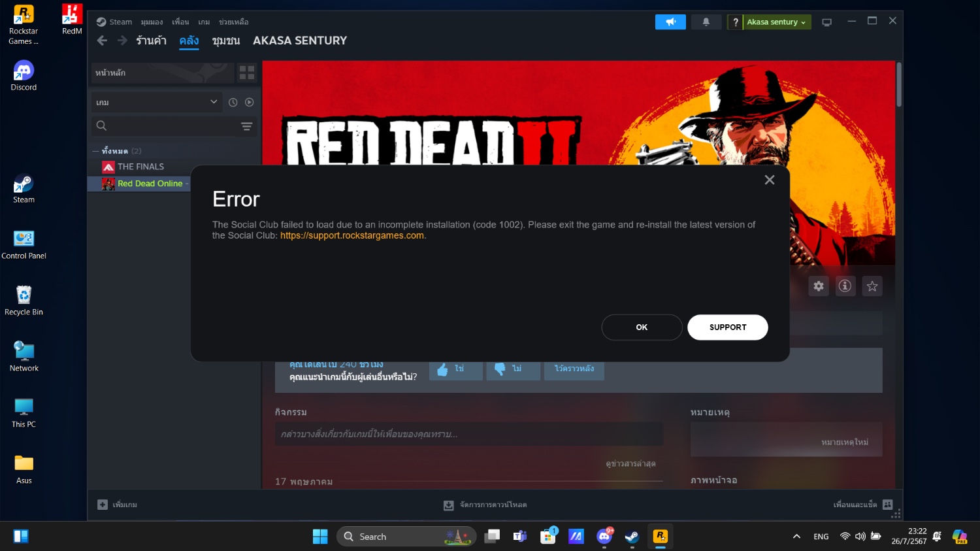Switch to Rockstar Games Launcher on the taskbar
This screenshot has width=980, height=551.
(661, 537)
